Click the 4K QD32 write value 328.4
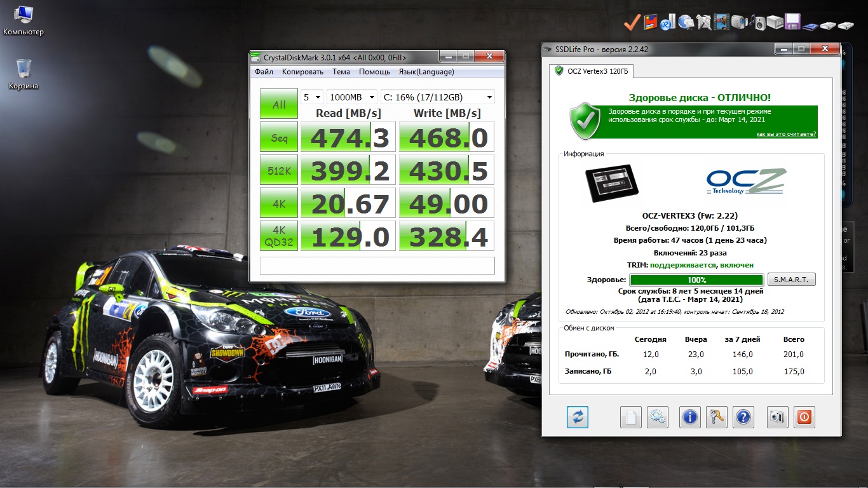Viewport: 868px width, 488px height. (x=447, y=236)
